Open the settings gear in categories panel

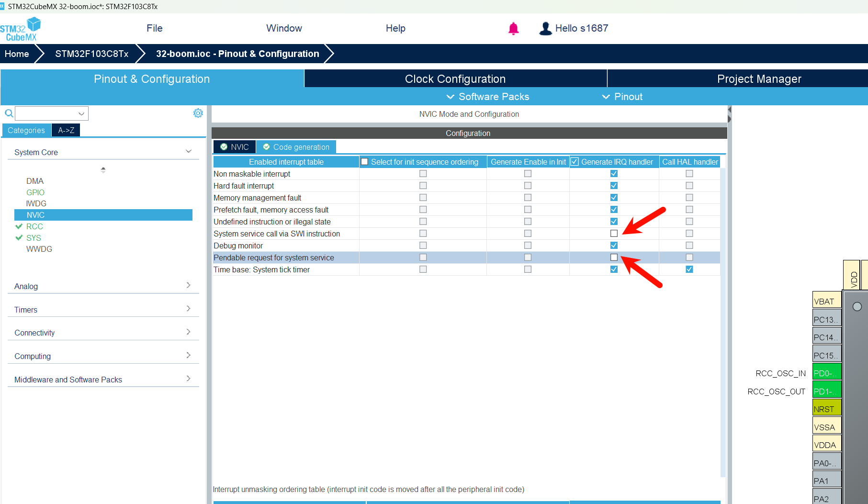coord(198,113)
